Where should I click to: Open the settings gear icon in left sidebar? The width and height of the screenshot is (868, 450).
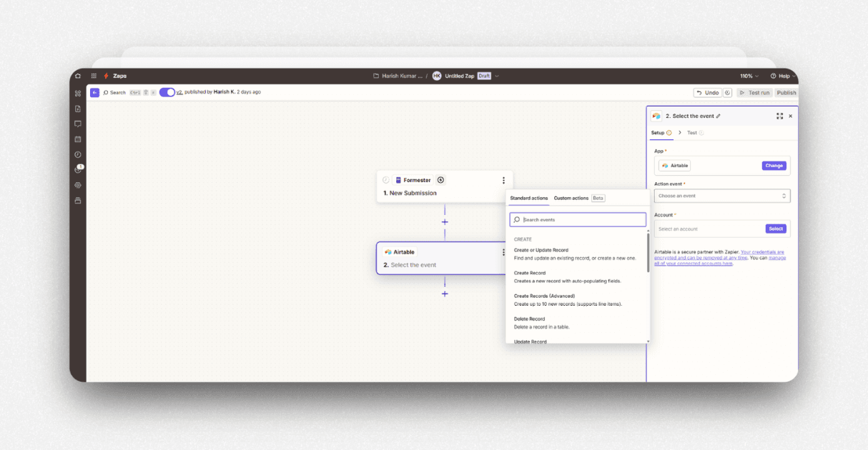click(78, 185)
